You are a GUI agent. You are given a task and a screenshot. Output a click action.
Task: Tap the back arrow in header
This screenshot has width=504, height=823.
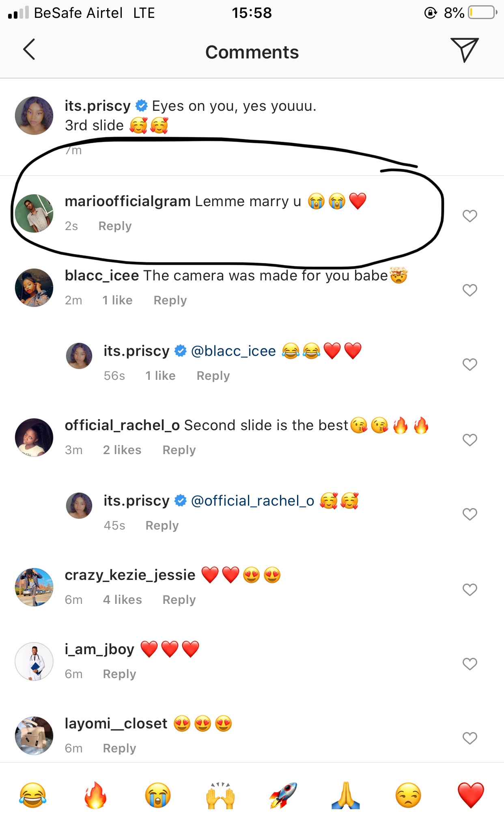click(29, 50)
